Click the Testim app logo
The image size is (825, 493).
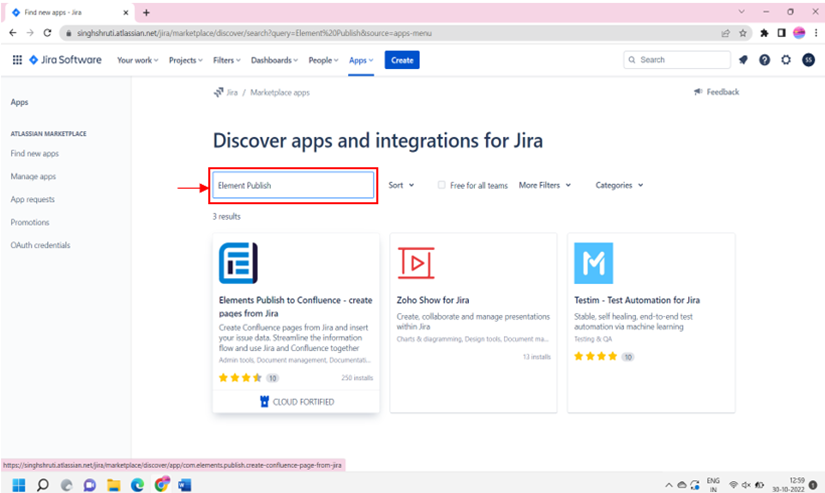click(593, 263)
